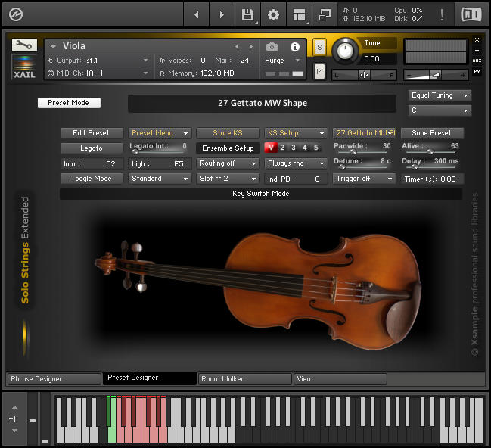The height and width of the screenshot is (448, 491).
Task: Click the minimize view windows icon
Action: coord(325,14)
